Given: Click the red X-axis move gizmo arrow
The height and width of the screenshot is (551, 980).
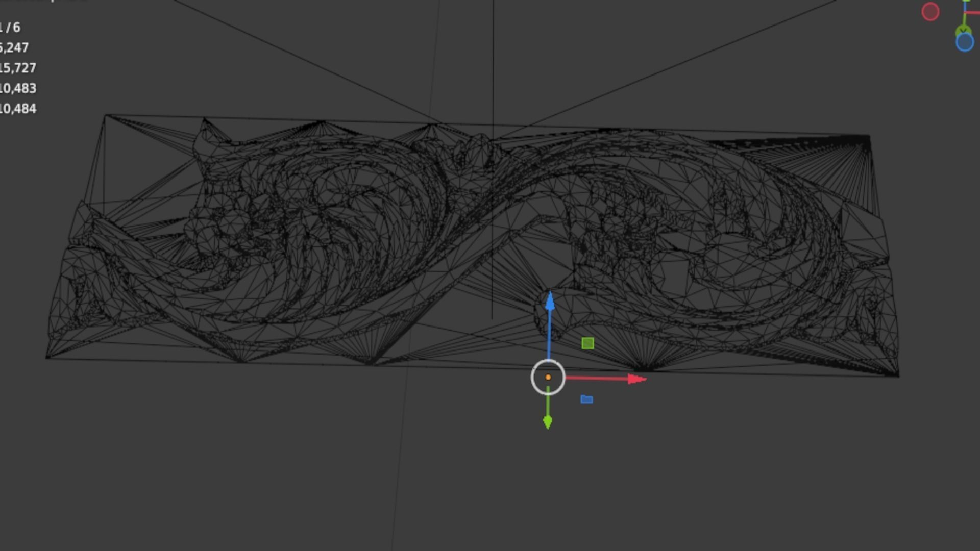Looking at the screenshot, I should [635, 379].
